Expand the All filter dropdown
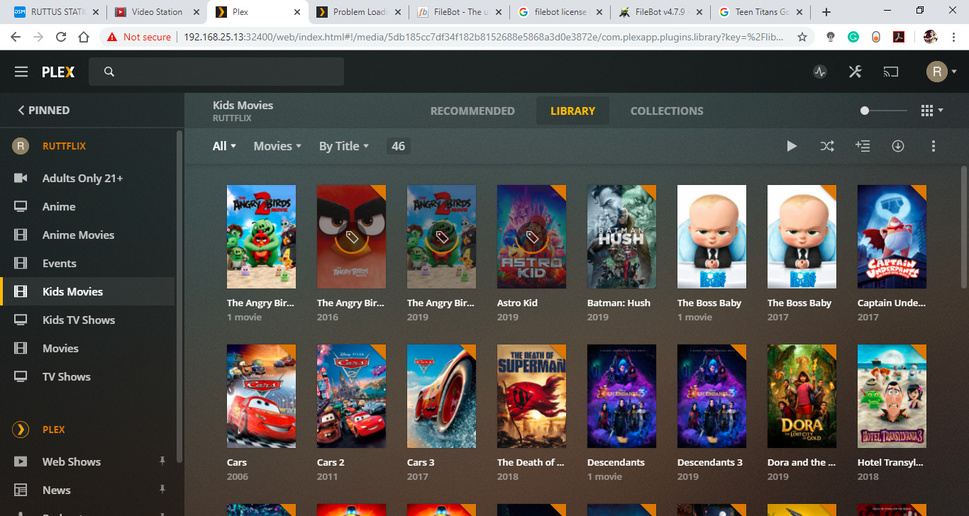 click(x=224, y=146)
